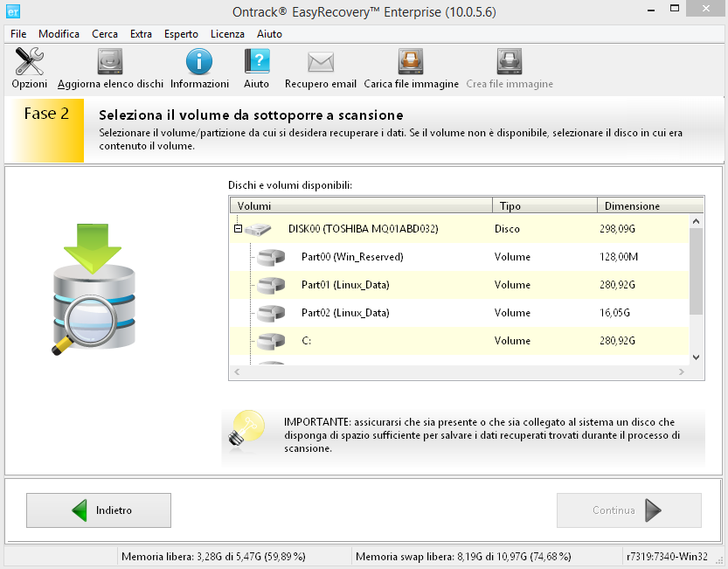This screenshot has height=569, width=728.
Task: Click the volume list scroll up arrow
Action: (696, 221)
